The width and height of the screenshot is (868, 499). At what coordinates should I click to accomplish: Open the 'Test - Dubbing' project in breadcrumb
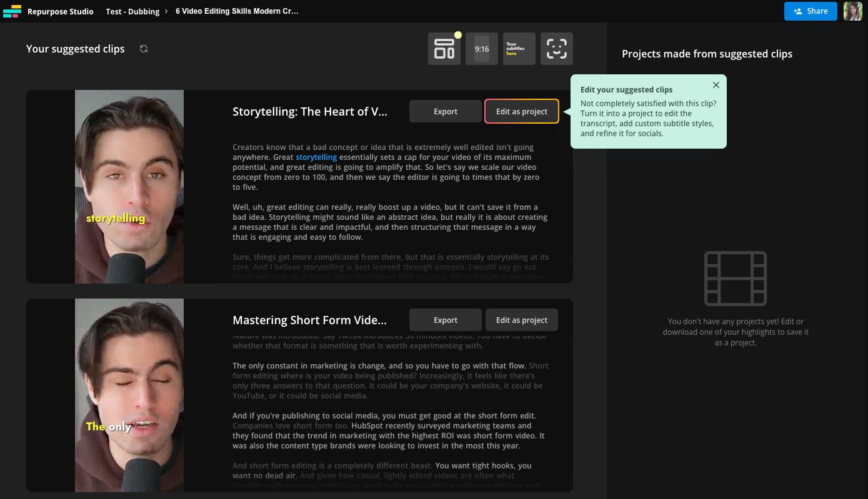click(x=132, y=11)
